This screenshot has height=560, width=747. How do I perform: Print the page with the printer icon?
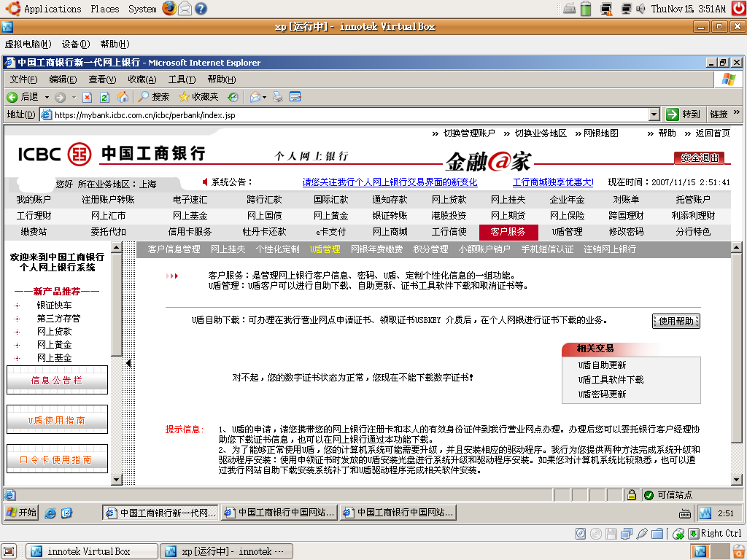click(x=278, y=97)
